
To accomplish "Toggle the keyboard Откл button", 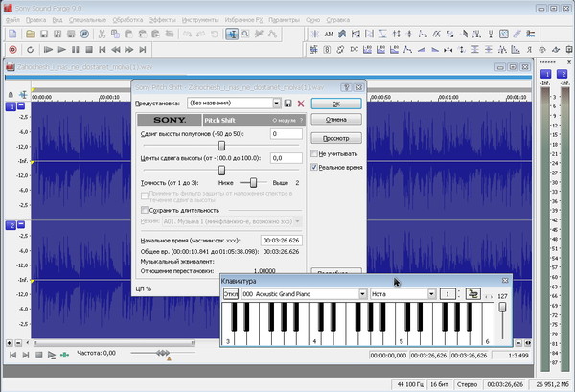I will point(231,294).
